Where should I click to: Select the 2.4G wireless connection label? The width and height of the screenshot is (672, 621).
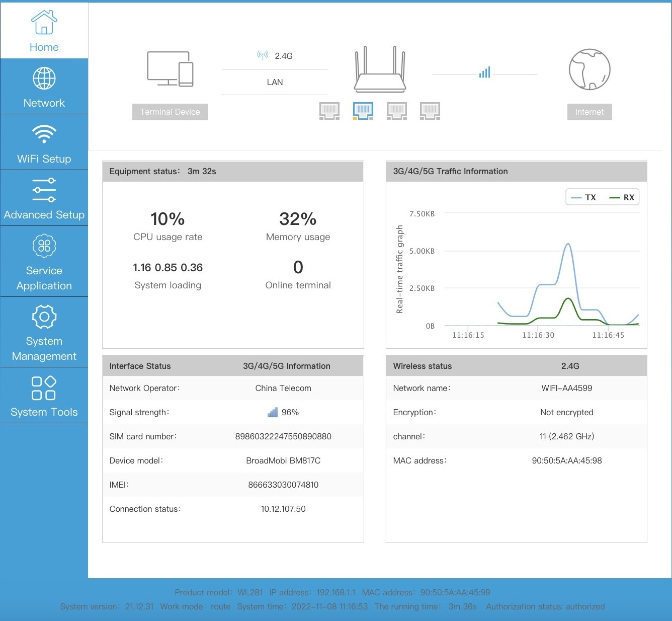point(275,56)
